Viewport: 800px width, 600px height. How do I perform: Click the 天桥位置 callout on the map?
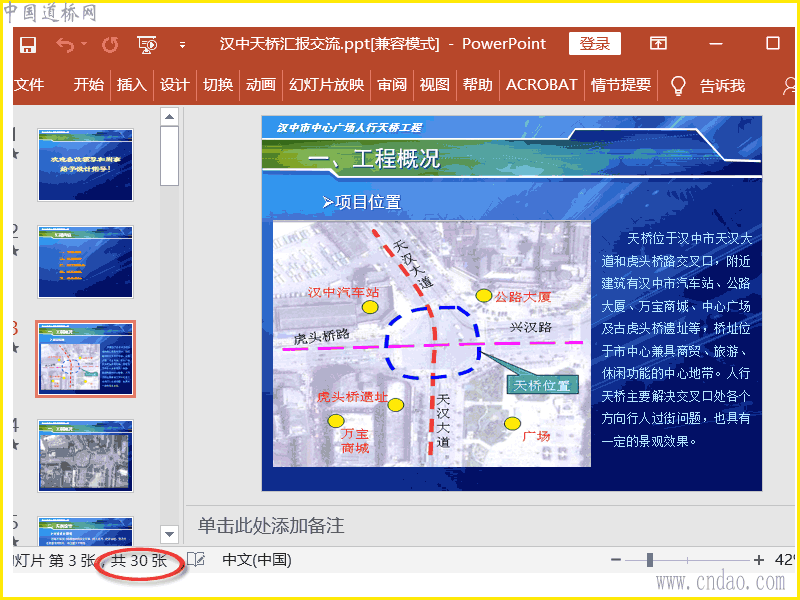click(542, 385)
